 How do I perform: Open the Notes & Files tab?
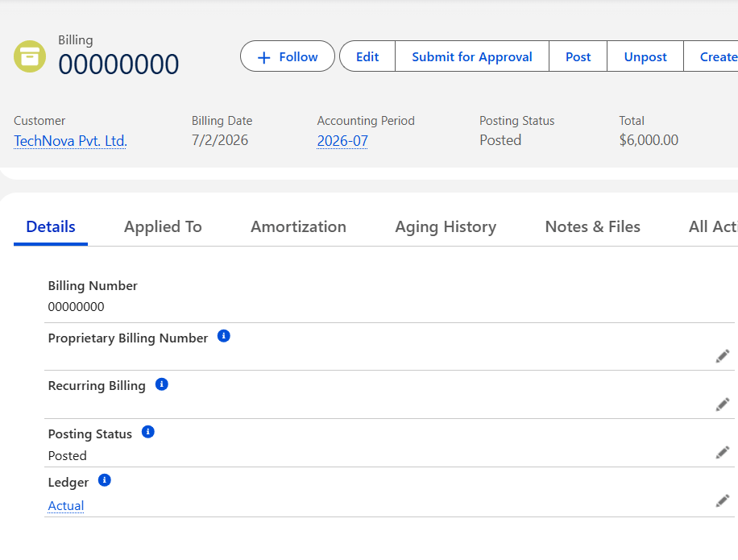592,227
